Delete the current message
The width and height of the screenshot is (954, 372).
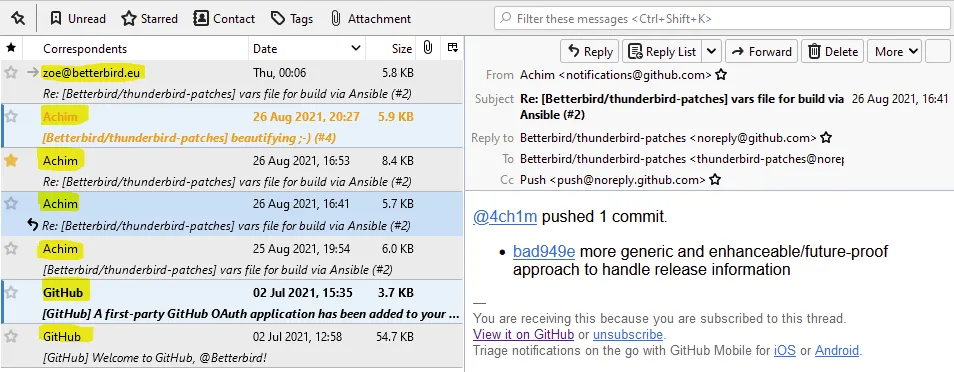pos(832,52)
